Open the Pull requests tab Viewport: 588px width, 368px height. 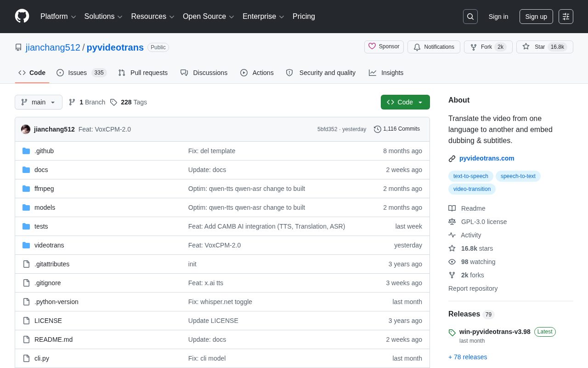pos(143,73)
